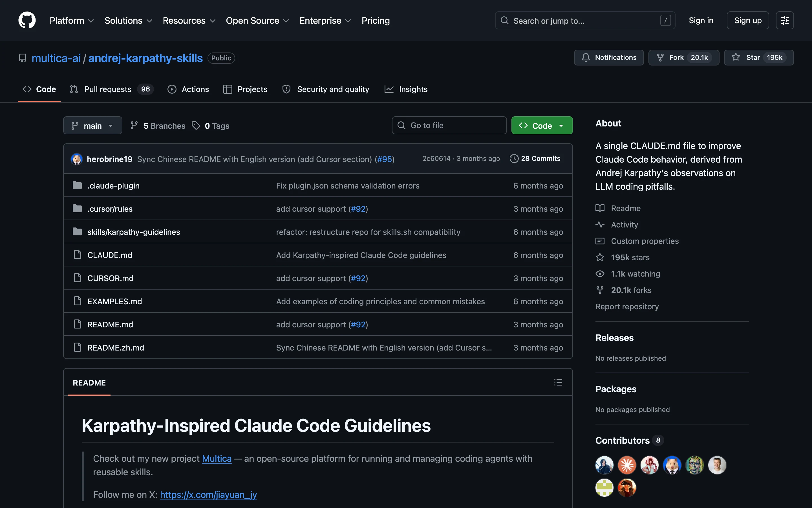Open the 195k stars link
The height and width of the screenshot is (508, 812).
623,257
